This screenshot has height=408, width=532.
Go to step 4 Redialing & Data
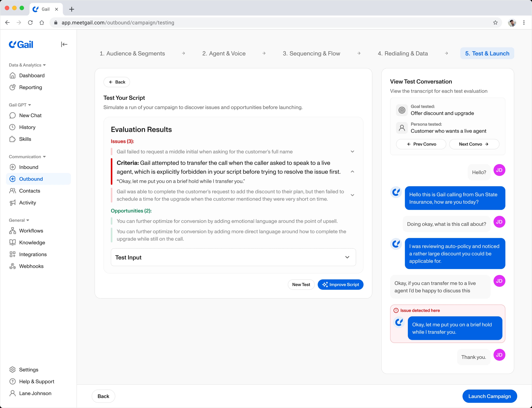click(x=403, y=53)
